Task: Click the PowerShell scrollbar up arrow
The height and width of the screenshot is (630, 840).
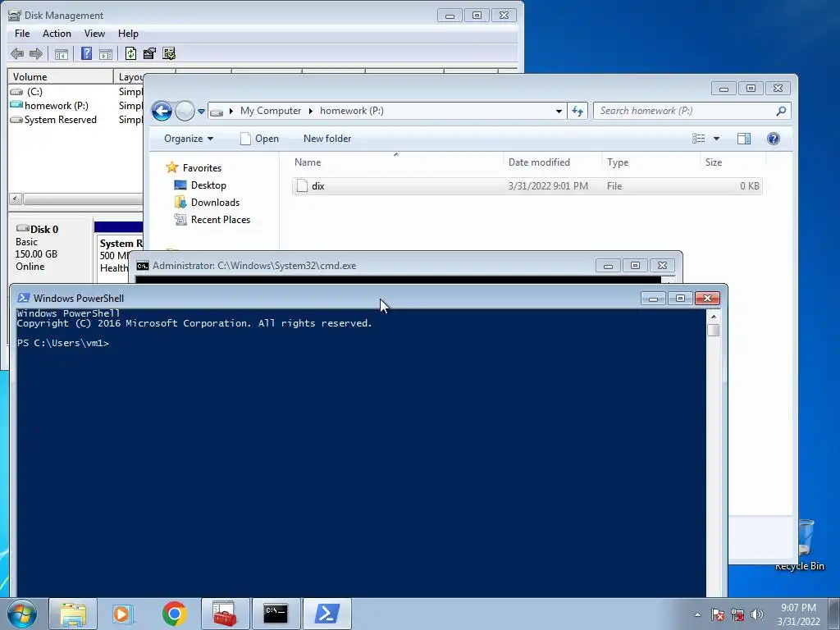Action: (x=714, y=317)
